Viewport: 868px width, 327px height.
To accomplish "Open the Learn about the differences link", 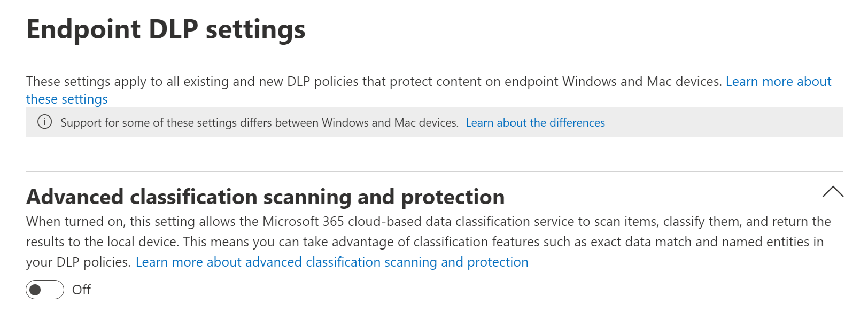I will point(535,123).
